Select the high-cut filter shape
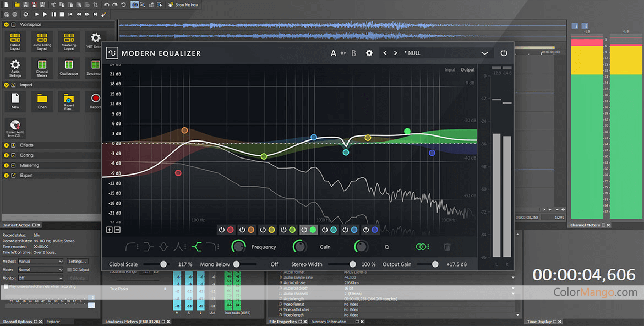Image resolution: width=644 pixels, height=326 pixels. (x=212, y=247)
